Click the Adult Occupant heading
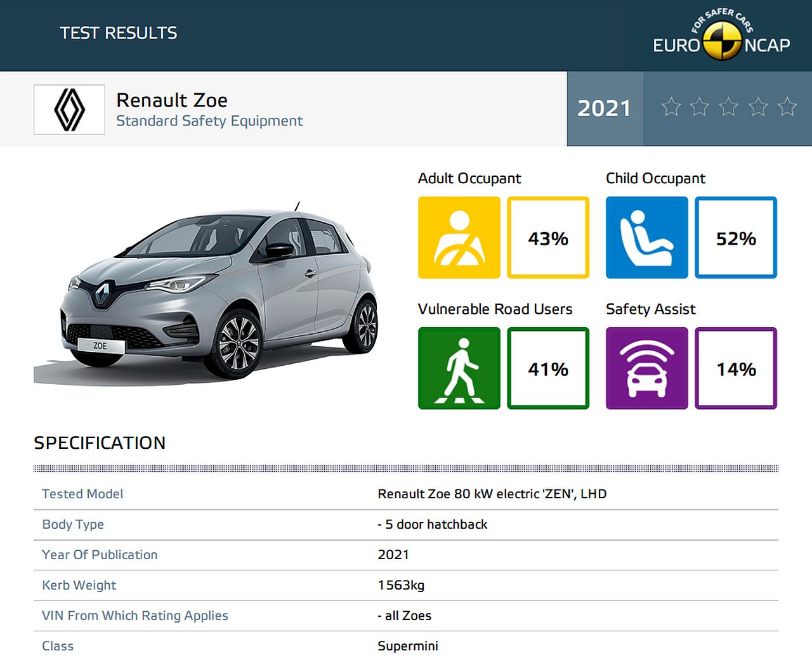This screenshot has width=812, height=665. (469, 179)
